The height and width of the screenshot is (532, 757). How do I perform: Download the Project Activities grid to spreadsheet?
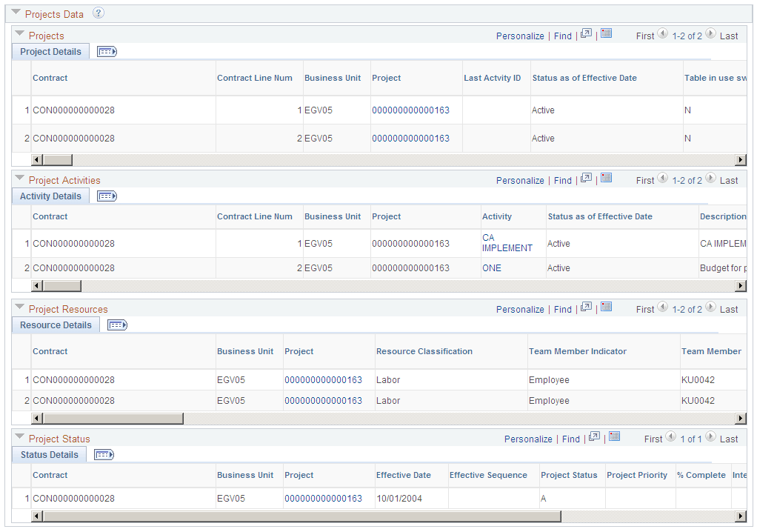(x=606, y=179)
